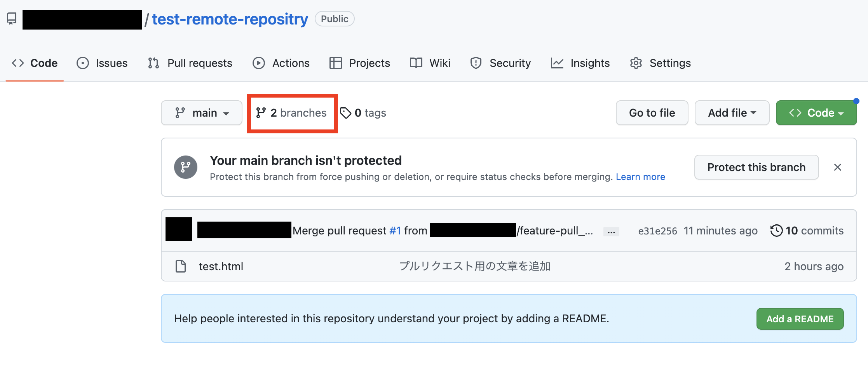Screen dimensions: 868x367
Task: Expand the Add file dropdown
Action: pos(732,113)
